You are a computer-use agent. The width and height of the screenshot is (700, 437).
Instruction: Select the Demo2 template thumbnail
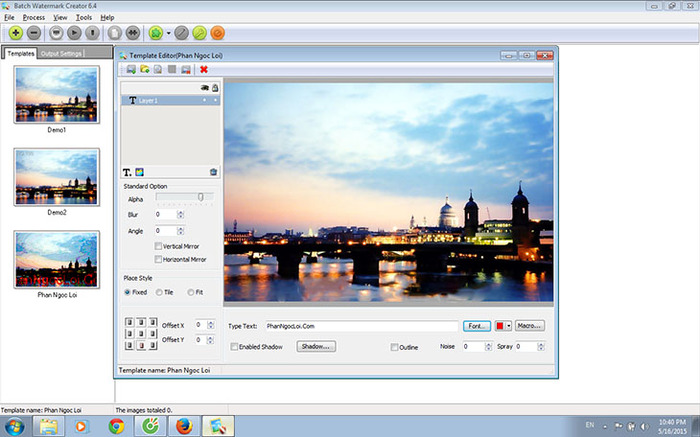57,176
